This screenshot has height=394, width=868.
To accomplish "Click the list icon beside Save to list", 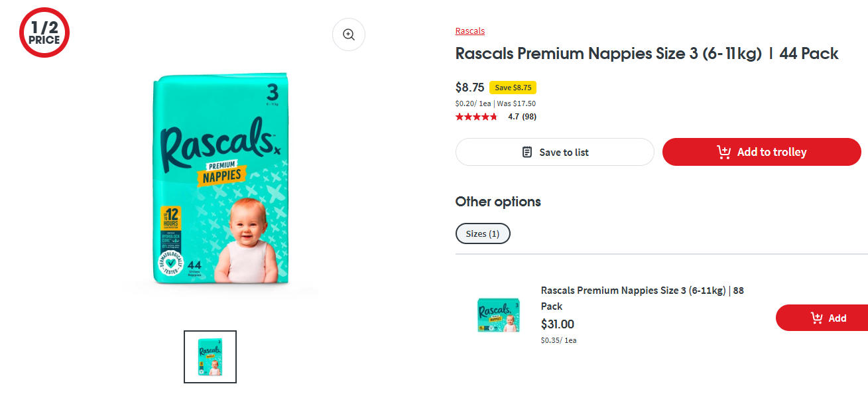I will pos(527,152).
